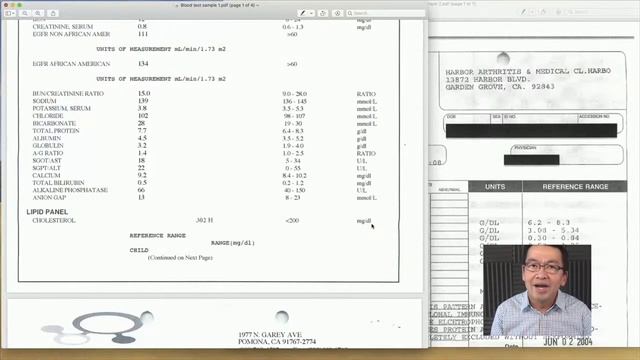Click the UNITS column header in background document
The image size is (640, 360).
pos(495,187)
